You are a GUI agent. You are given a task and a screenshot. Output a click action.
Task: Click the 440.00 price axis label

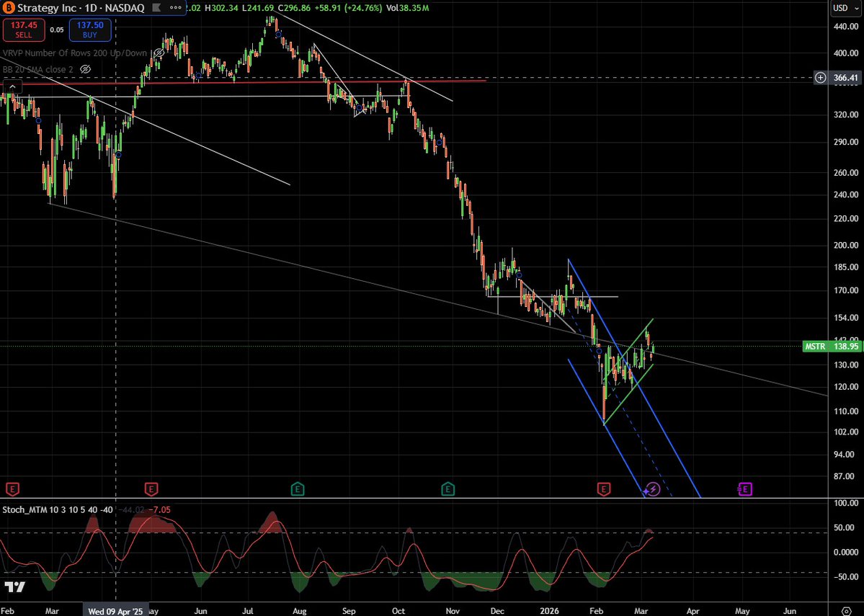(846, 27)
